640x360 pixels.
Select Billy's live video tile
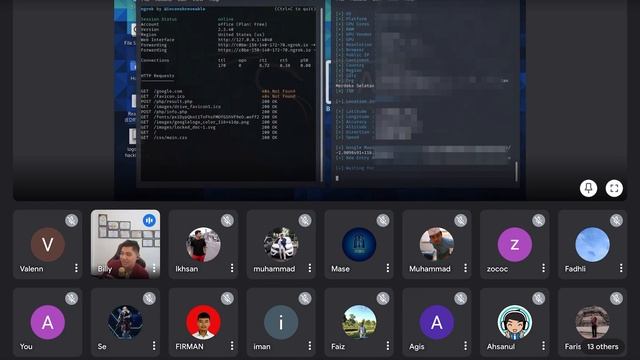pos(125,244)
